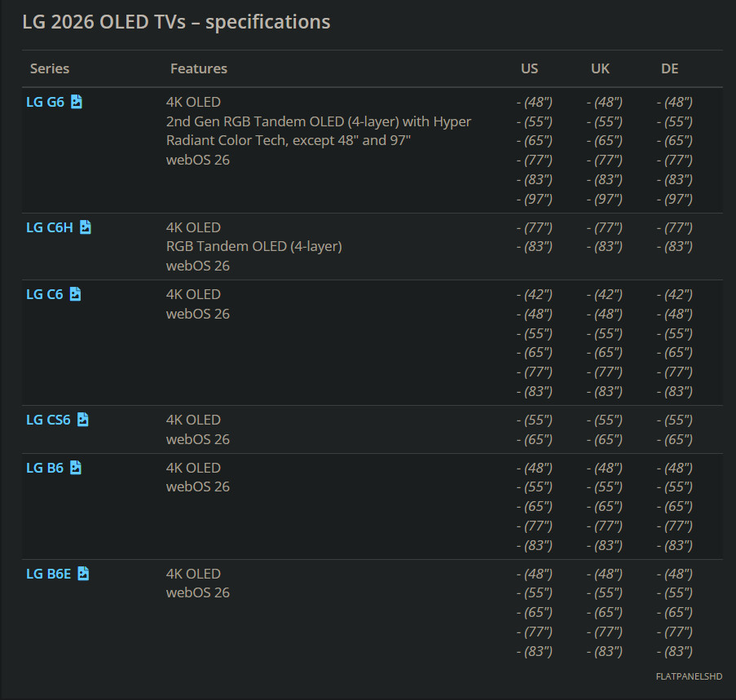The image size is (736, 700).
Task: Click the page title LG 2026 OLED TVs – specifications
Action: coord(177,22)
